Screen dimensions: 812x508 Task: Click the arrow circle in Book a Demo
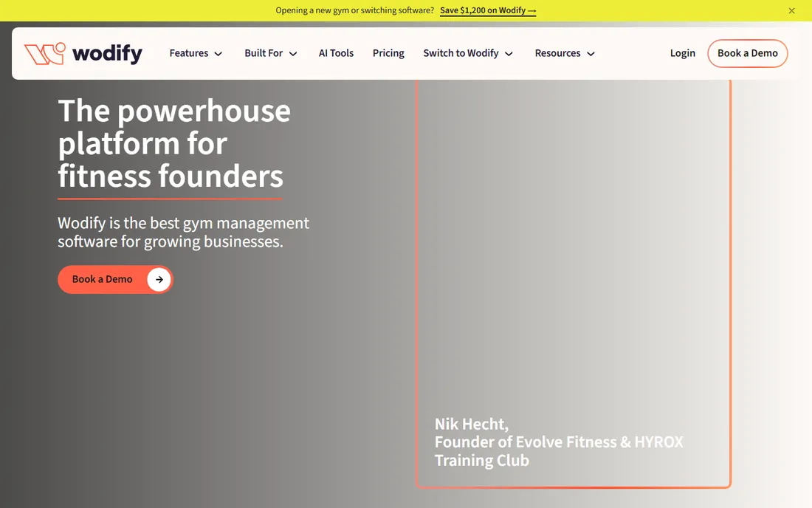(x=159, y=280)
